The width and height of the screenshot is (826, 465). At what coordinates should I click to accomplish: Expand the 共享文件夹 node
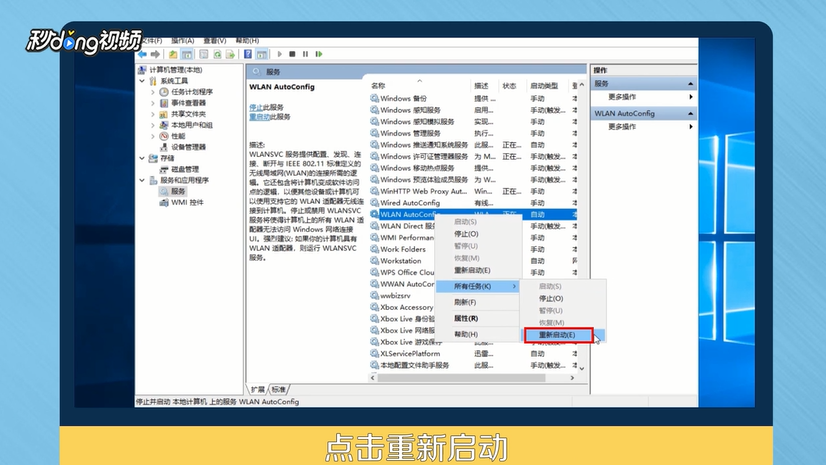(x=153, y=114)
